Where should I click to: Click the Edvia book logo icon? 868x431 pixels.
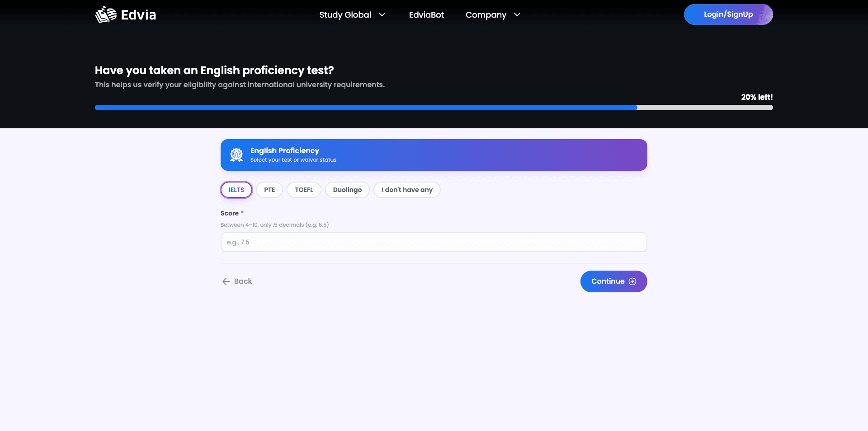point(106,14)
